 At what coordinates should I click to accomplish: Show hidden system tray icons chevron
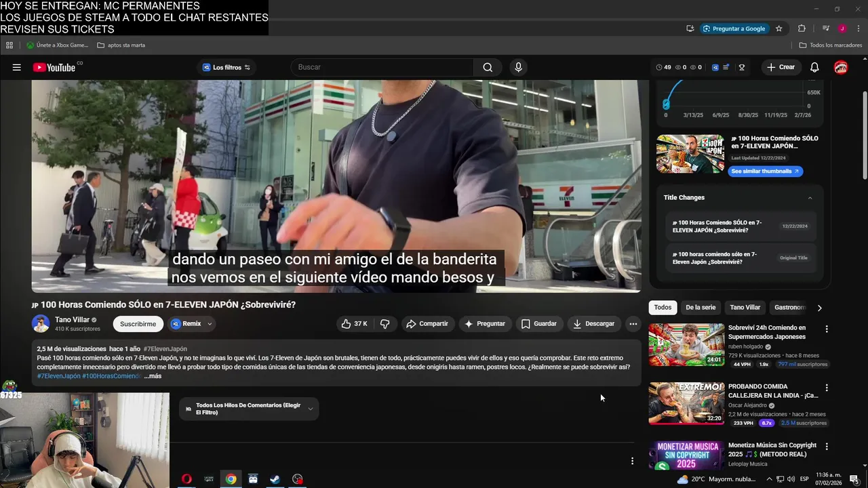tap(769, 479)
